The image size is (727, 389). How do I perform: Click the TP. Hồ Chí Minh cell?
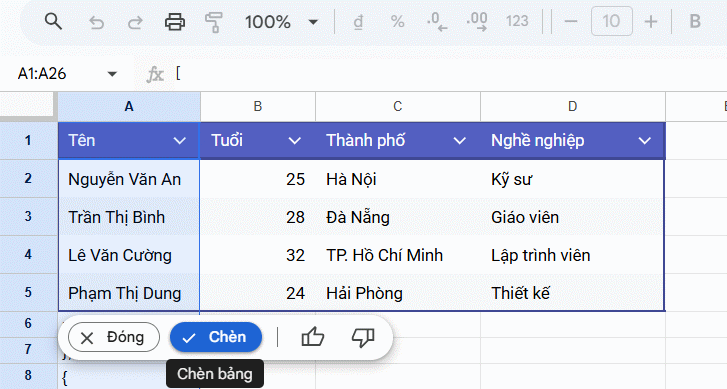pos(398,255)
